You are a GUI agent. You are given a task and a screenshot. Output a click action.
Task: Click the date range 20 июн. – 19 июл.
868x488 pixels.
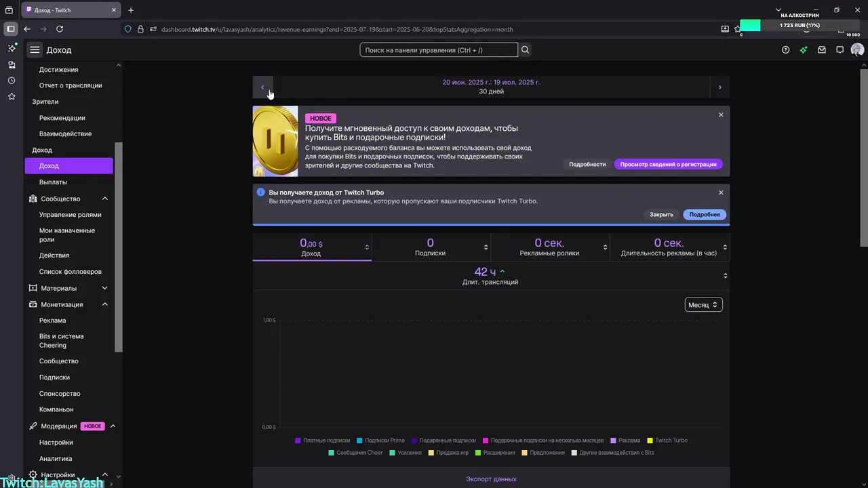tap(491, 82)
